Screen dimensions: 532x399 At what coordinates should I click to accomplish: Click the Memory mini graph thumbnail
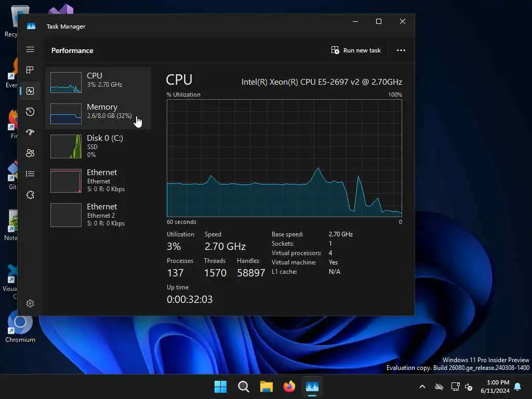pyautogui.click(x=66, y=114)
